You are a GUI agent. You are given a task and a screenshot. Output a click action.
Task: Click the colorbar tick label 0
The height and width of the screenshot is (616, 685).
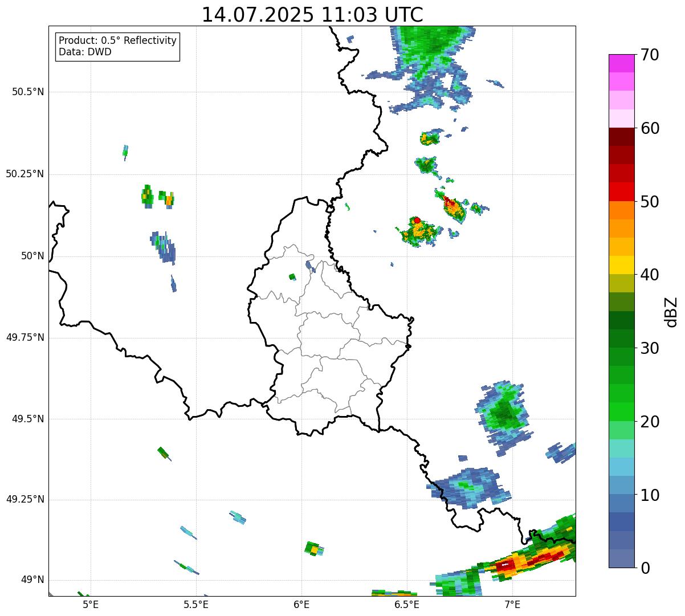click(646, 568)
